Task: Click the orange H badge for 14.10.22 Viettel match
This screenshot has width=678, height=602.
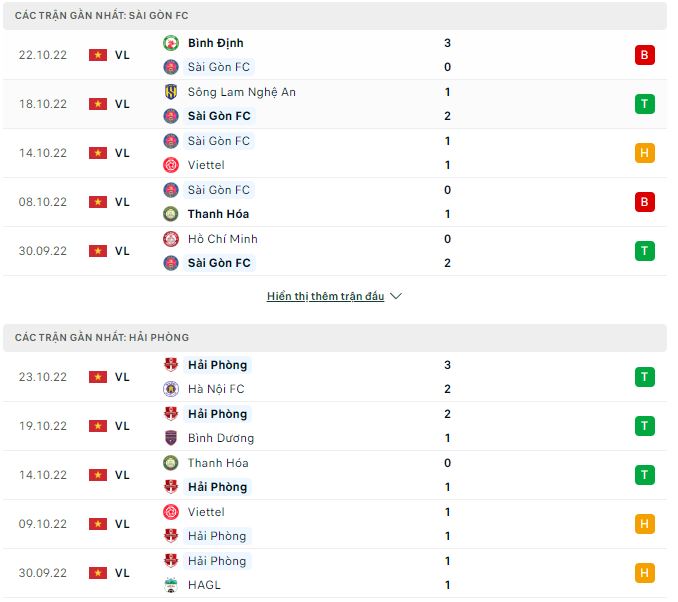Action: click(x=644, y=153)
